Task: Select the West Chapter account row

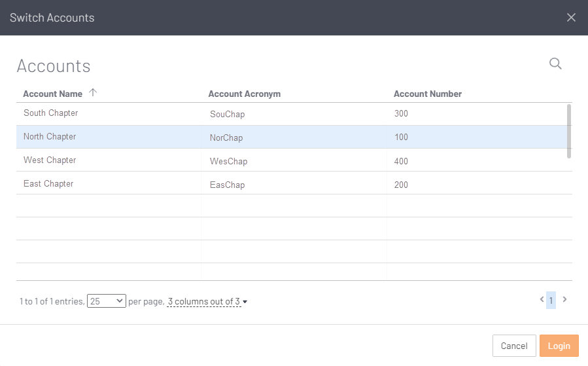Action: [x=294, y=160]
